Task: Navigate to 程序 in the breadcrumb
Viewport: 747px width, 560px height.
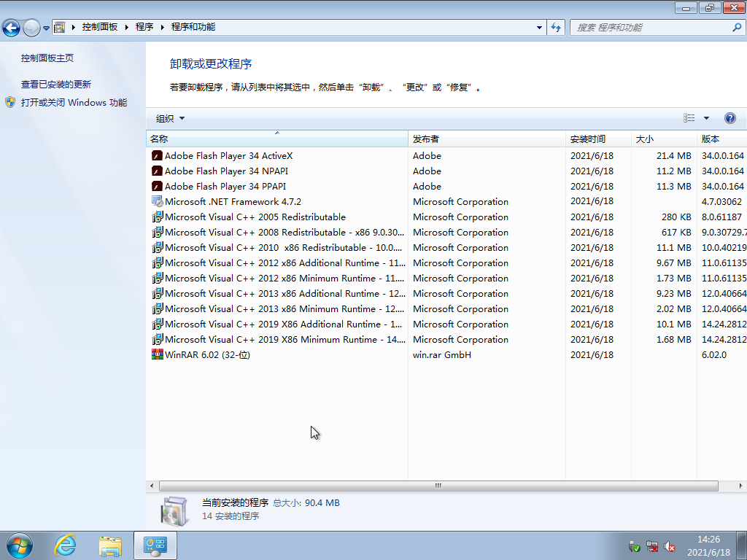Action: pyautogui.click(x=144, y=26)
